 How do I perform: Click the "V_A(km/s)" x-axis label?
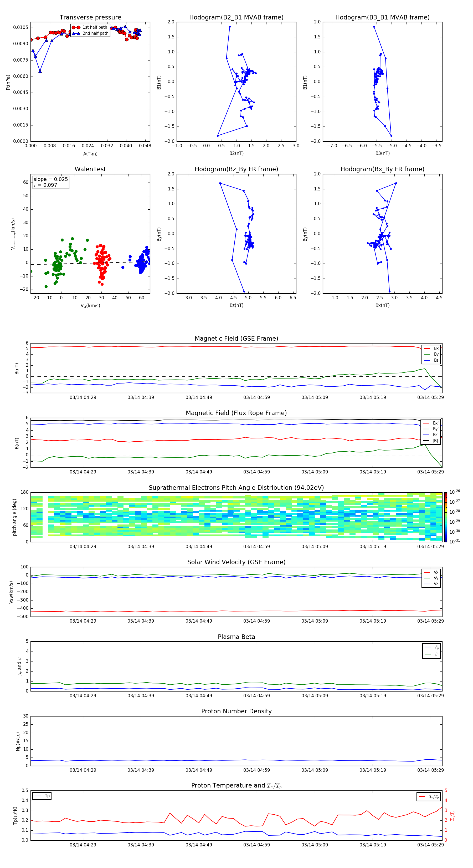click(x=90, y=306)
